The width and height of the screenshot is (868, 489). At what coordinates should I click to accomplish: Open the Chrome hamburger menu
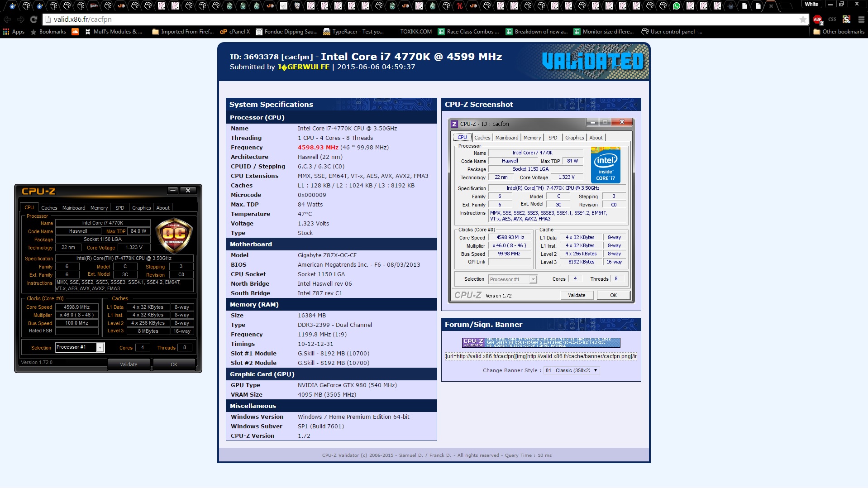coord(861,19)
